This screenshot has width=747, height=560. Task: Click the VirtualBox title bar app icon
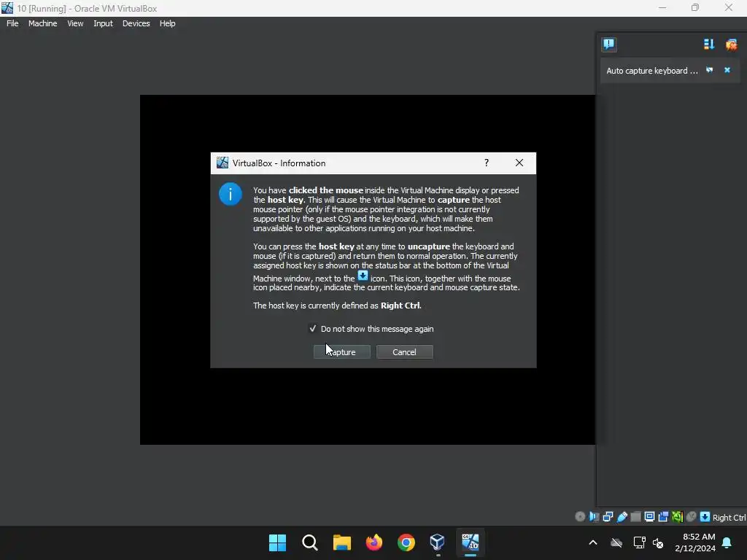pos(7,7)
